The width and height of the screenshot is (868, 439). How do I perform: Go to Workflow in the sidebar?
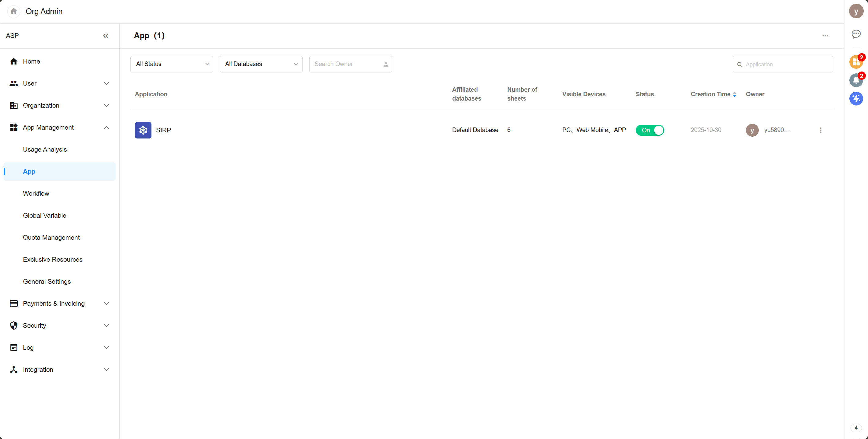(36, 194)
